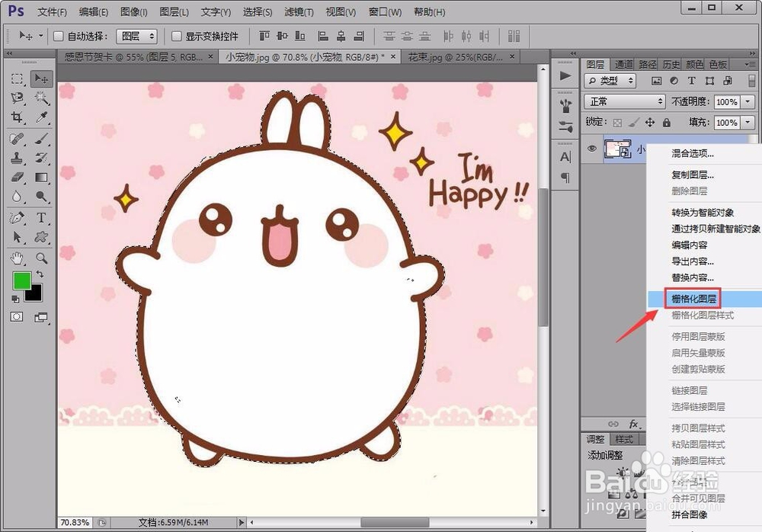Filter layers by smart objects
This screenshot has height=532, width=762.
728,81
